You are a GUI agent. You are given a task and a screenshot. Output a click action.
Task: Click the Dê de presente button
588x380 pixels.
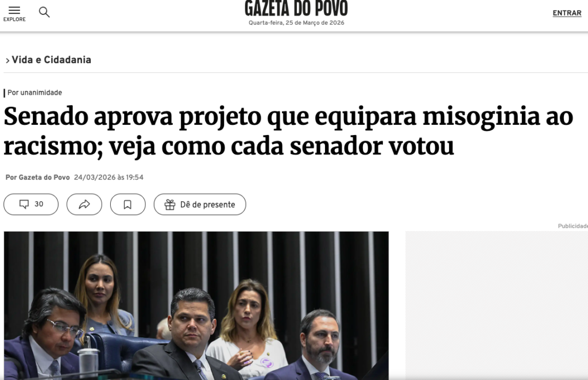click(200, 204)
